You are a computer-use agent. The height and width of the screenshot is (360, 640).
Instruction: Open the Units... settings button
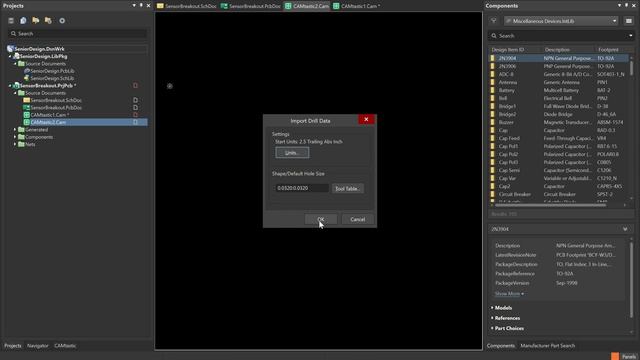tap(292, 153)
